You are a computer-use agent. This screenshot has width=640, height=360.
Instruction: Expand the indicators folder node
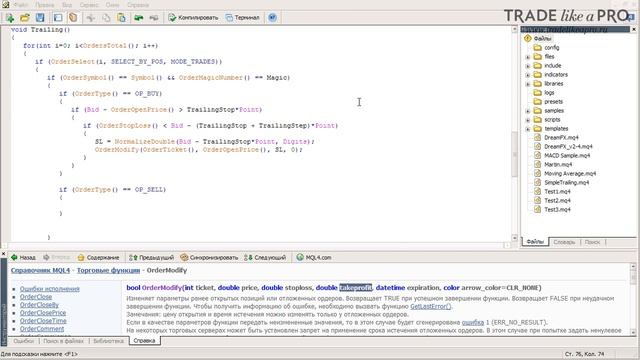point(527,75)
